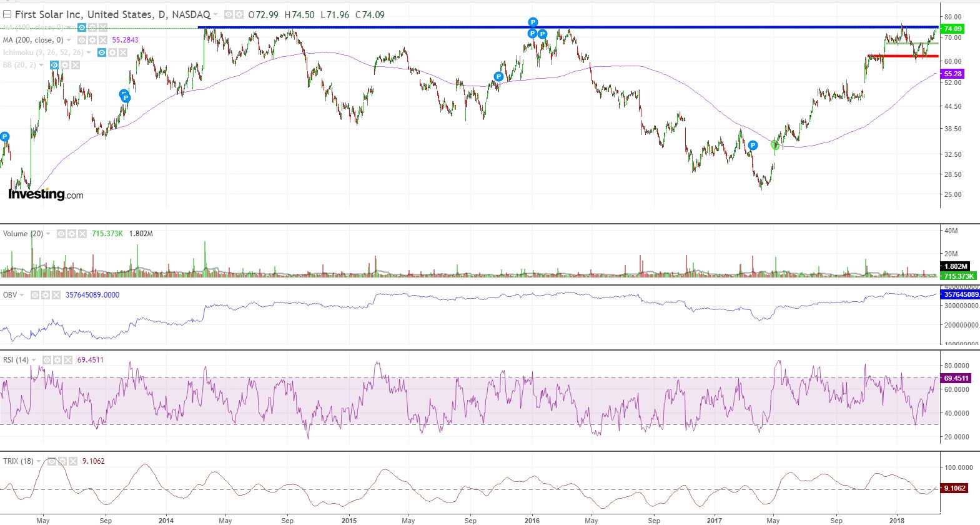Screen dimensions: 980x525
Task: Open the MA (200, close, 0) dropdown arrow
Action: 69,40
